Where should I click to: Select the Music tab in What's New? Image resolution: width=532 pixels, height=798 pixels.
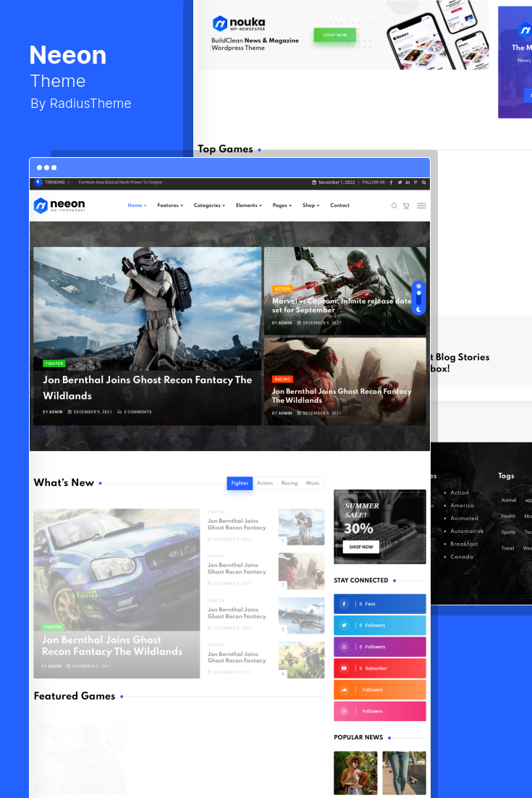(313, 483)
